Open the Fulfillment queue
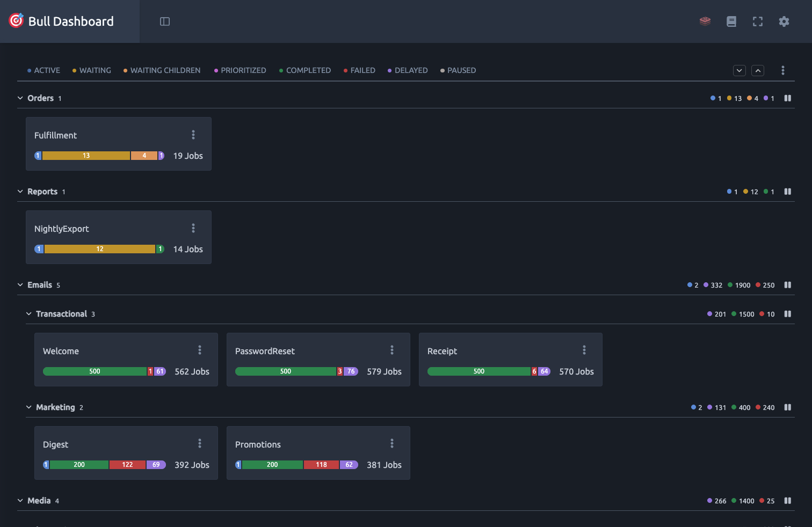The width and height of the screenshot is (812, 527). [x=55, y=135]
